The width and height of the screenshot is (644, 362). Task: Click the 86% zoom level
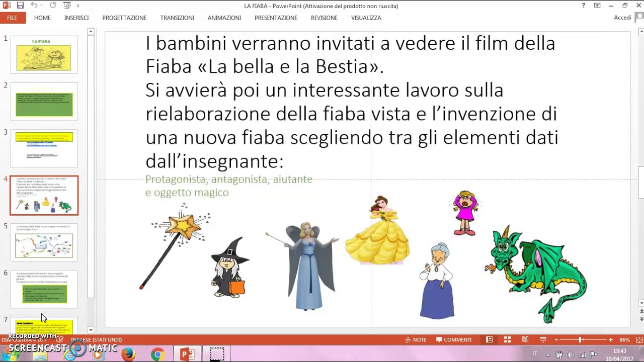pyautogui.click(x=624, y=340)
